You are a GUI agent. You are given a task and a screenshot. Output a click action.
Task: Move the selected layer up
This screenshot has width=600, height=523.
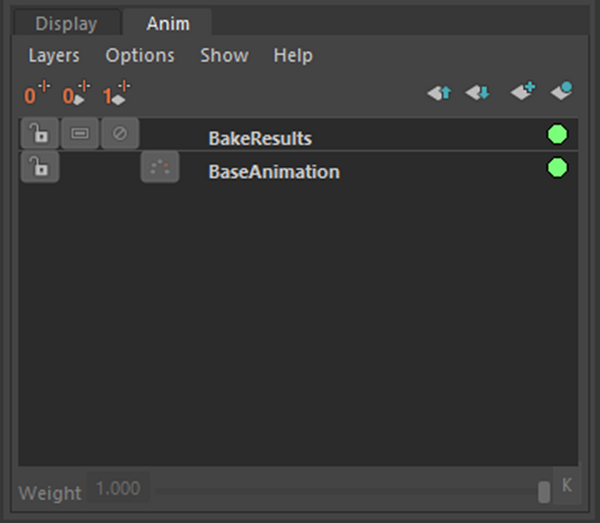click(x=439, y=93)
